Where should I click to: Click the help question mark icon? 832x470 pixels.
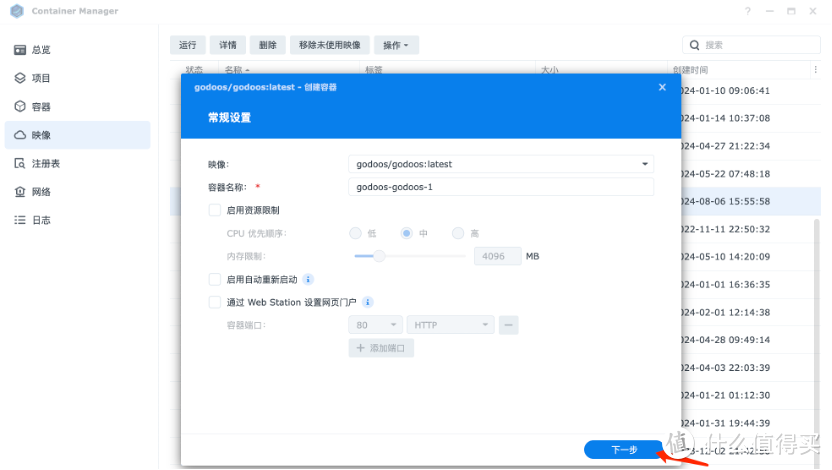point(748,11)
